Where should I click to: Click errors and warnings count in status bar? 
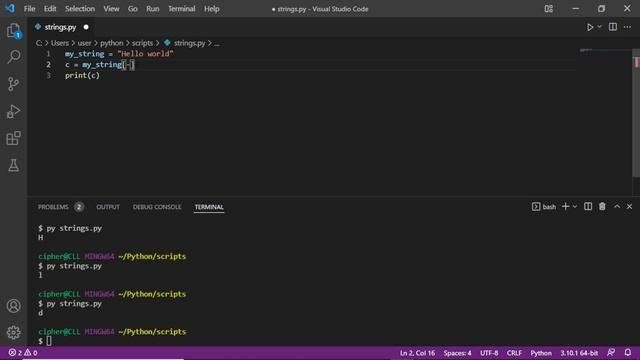point(23,353)
